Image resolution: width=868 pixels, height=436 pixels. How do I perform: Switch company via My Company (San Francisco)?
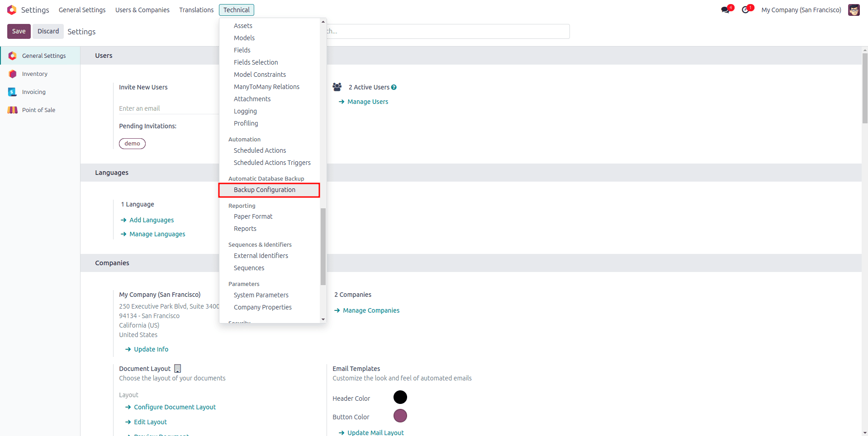point(801,10)
